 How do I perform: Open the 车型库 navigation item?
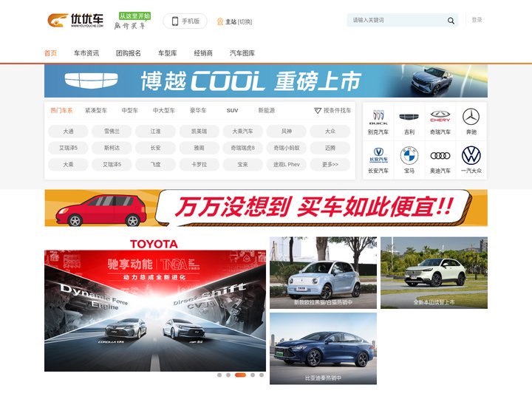167,53
